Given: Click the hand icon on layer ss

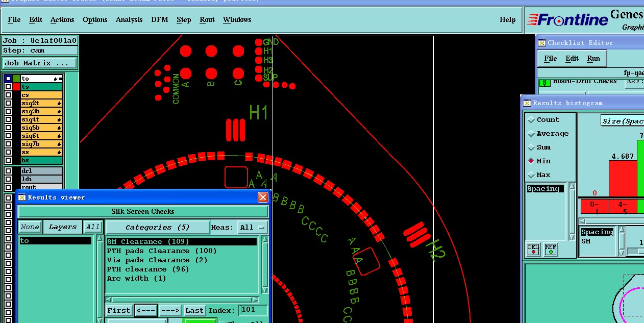Looking at the screenshot, I should point(59,152).
